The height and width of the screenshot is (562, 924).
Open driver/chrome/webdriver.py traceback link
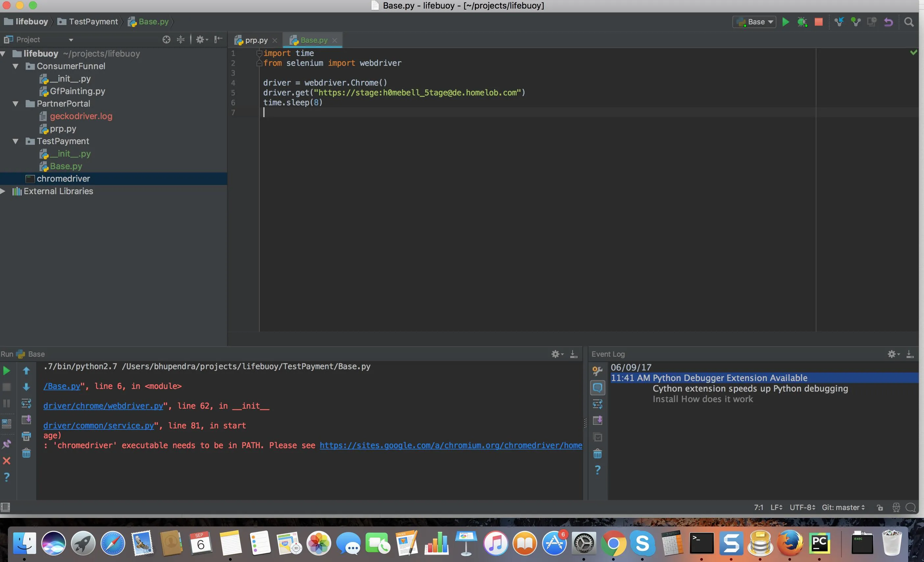click(x=103, y=406)
